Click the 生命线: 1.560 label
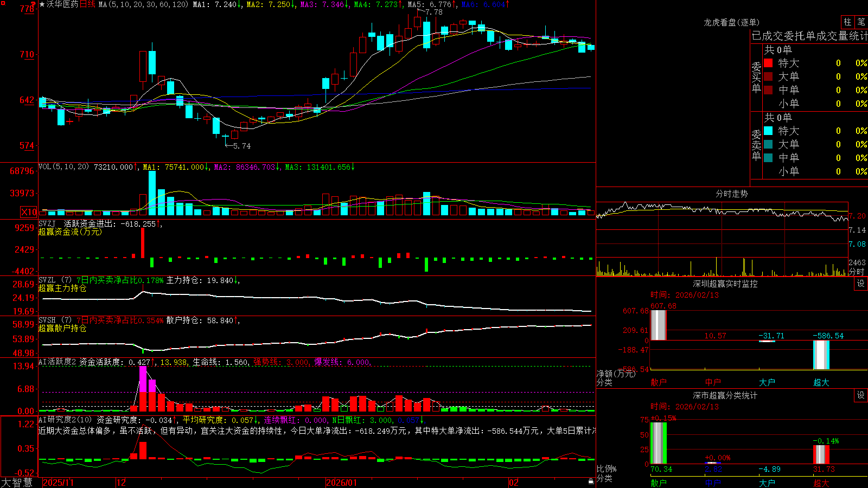This screenshot has height=488, width=868. [x=221, y=362]
